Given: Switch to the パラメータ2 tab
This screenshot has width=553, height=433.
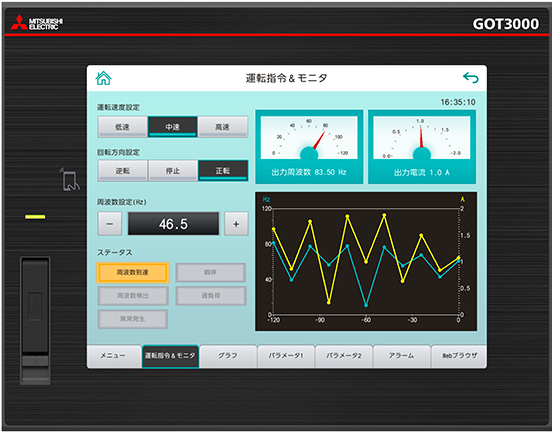Looking at the screenshot, I should pyautogui.click(x=344, y=356).
